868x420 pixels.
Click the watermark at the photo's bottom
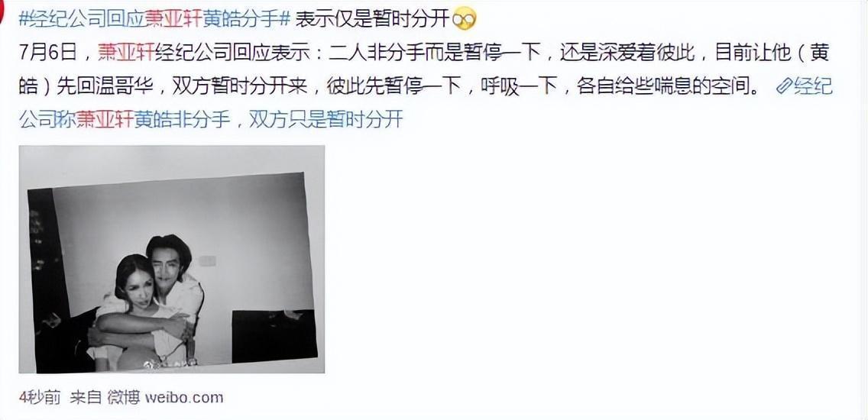pyautogui.click(x=170, y=364)
